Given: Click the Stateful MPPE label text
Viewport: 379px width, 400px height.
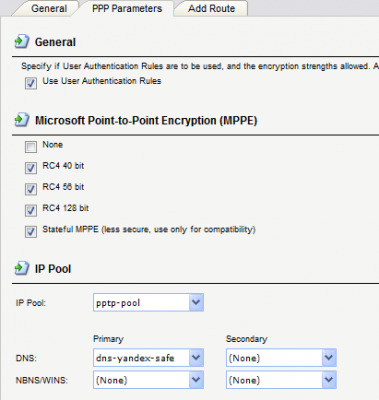Looking at the screenshot, I should [x=149, y=230].
